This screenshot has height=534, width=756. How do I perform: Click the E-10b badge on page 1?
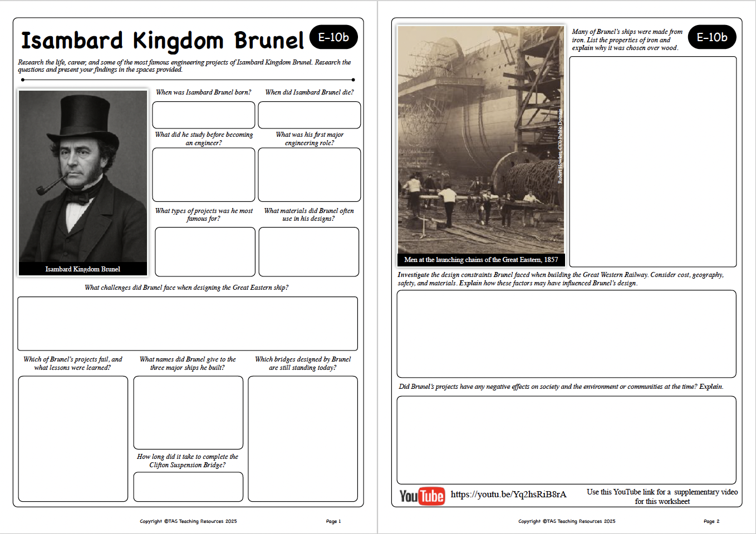tap(333, 37)
